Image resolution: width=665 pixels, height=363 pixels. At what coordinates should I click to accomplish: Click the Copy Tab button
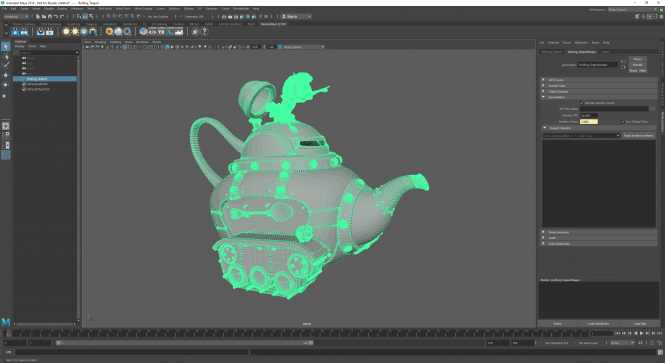[x=640, y=324]
